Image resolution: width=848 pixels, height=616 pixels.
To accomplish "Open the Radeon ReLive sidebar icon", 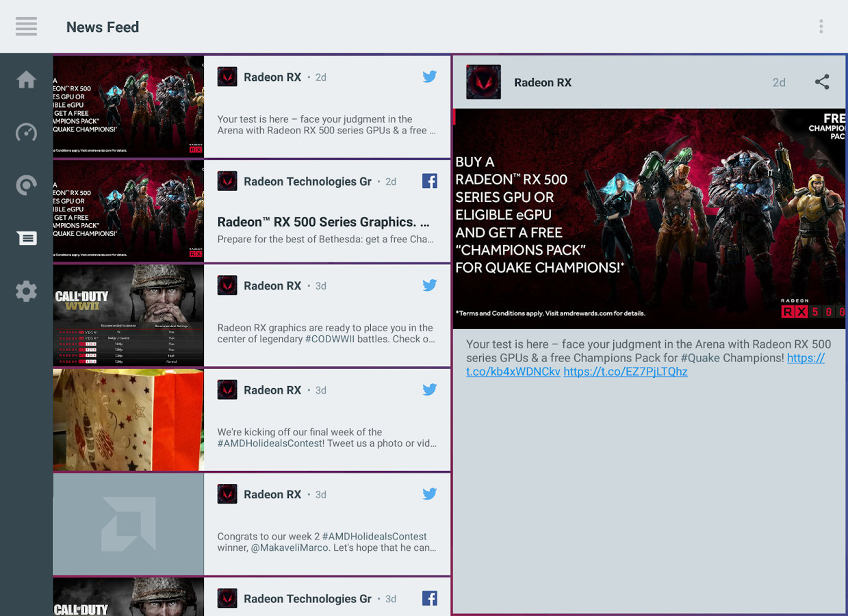I will 26,185.
